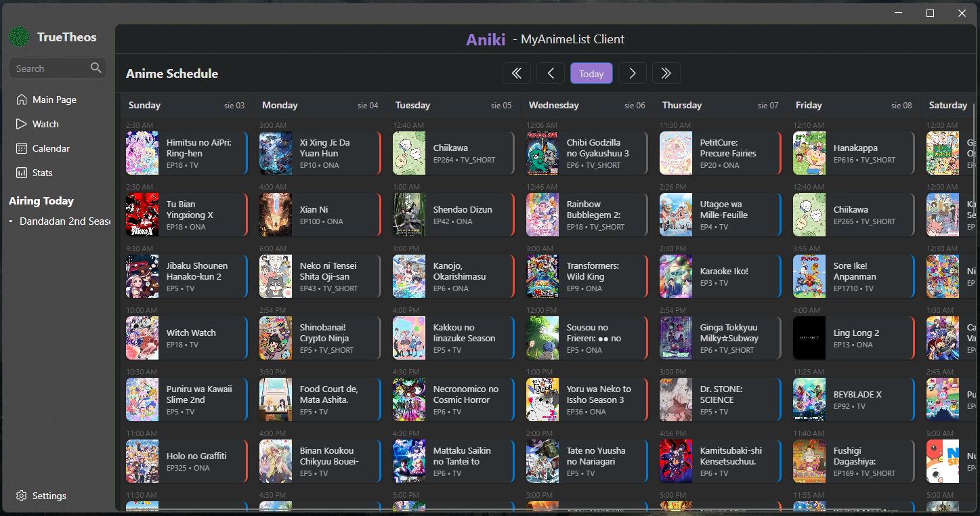Open Xi Xing Ji: Da Yuan Hun thumbnail

(276, 153)
